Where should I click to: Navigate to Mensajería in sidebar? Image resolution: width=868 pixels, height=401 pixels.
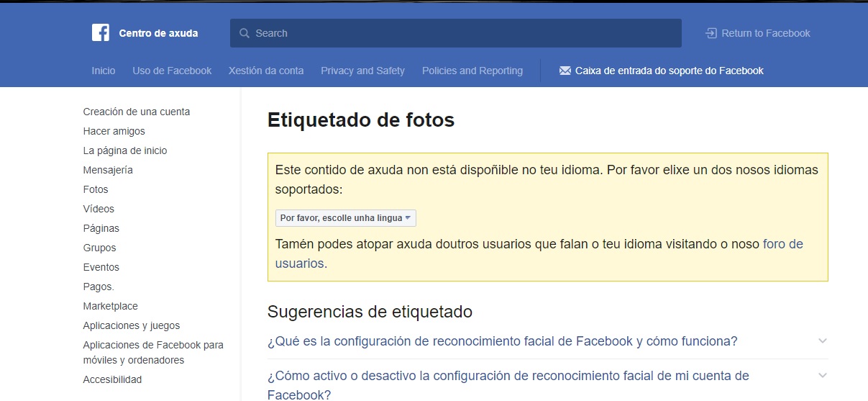[x=108, y=170]
